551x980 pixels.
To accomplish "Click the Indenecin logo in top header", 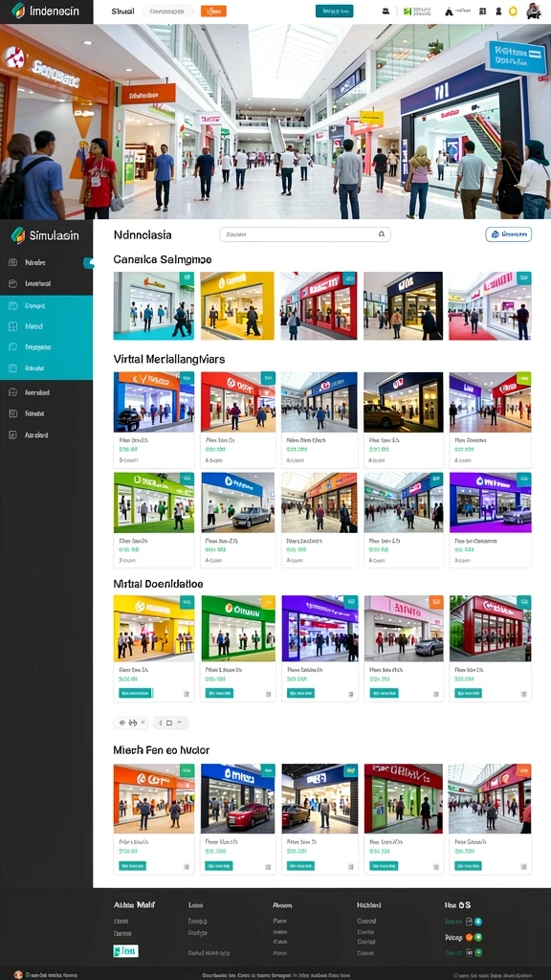I will (x=45, y=11).
